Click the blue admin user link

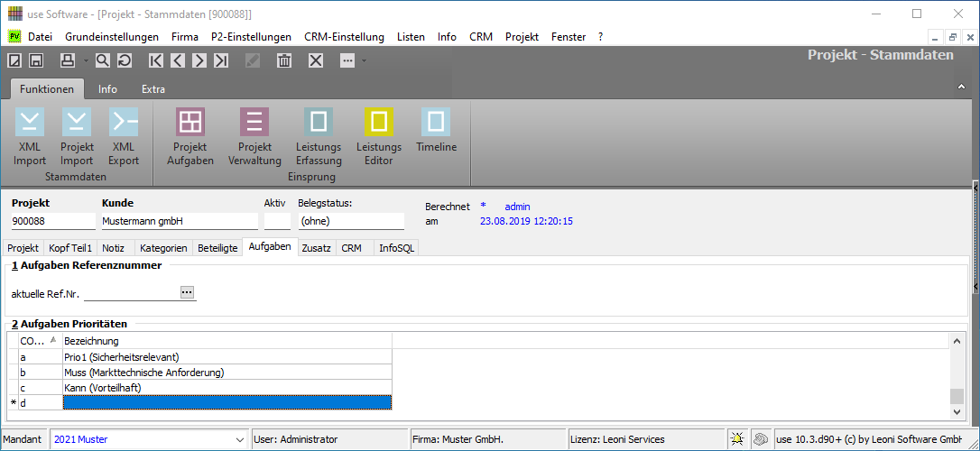pos(517,207)
